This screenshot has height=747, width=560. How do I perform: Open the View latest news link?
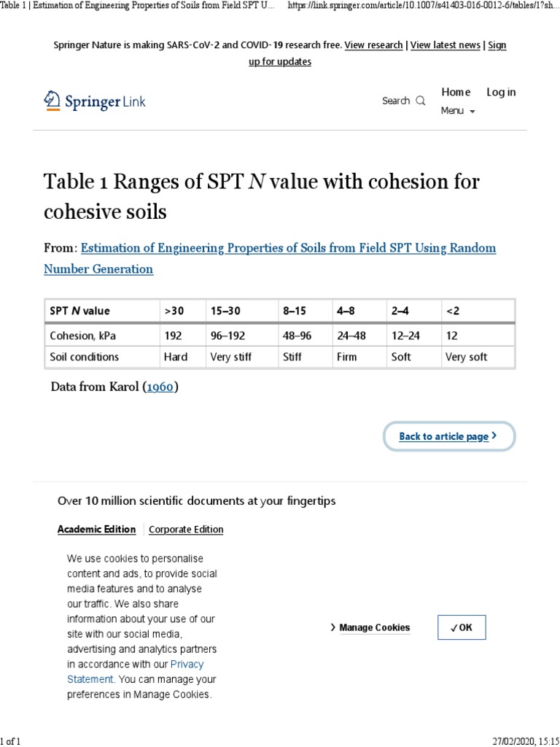446,45
